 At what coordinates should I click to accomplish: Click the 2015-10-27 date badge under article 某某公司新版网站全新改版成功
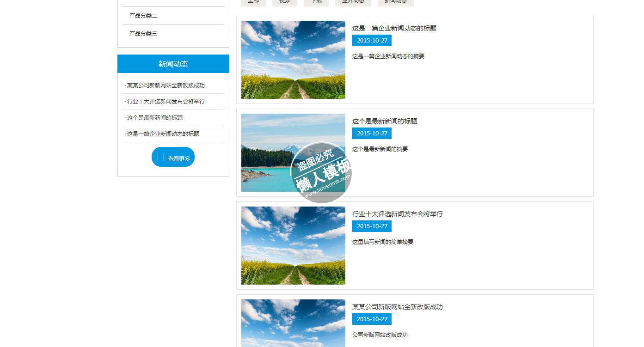tap(372, 319)
